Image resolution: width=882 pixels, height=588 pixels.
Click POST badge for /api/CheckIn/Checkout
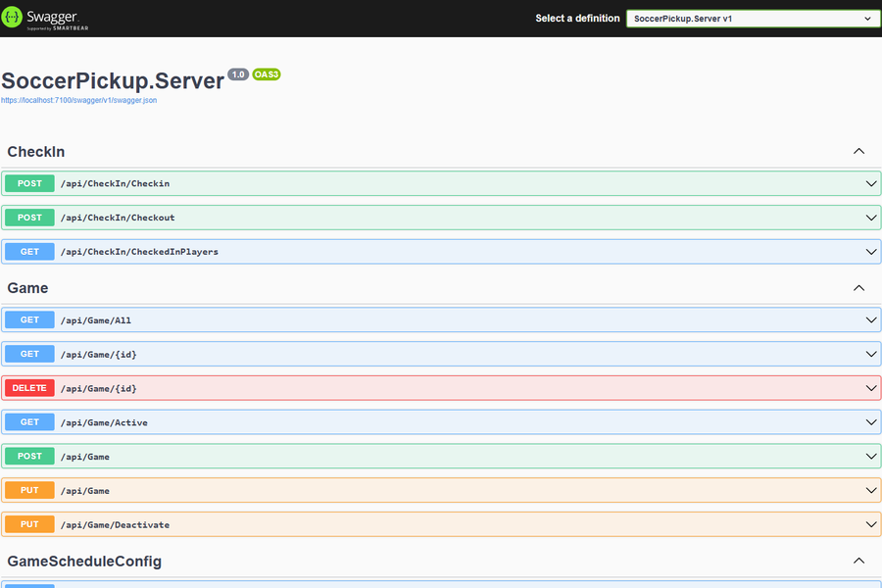[29, 218]
